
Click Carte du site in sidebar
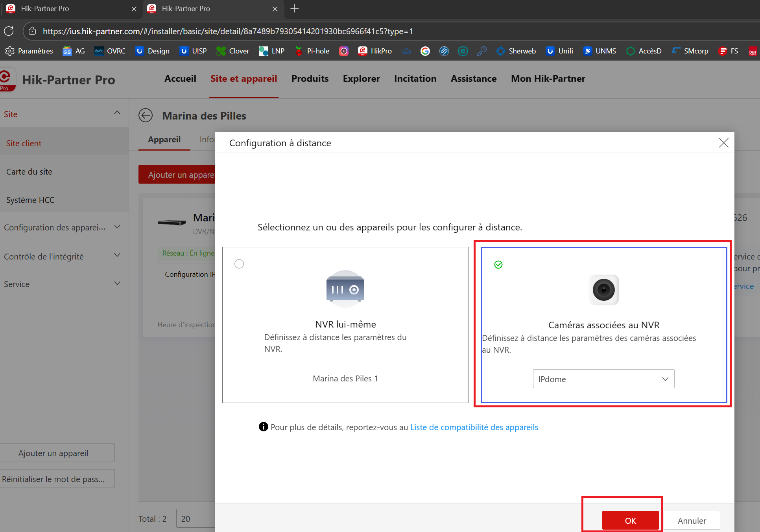[30, 172]
